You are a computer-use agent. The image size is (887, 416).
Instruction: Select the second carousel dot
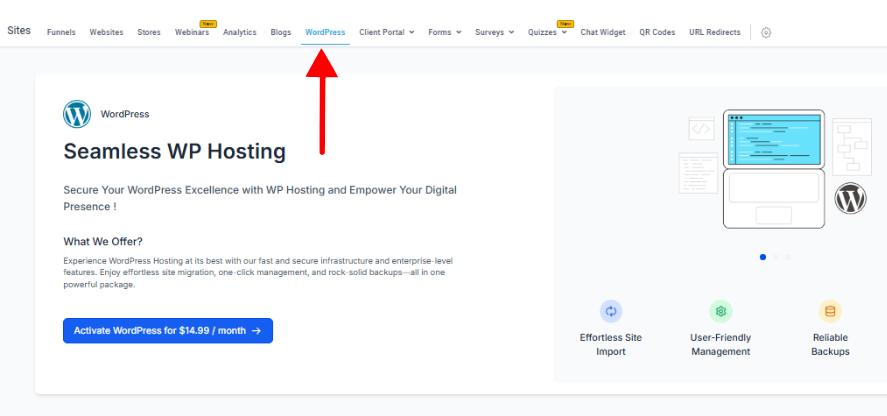(776, 257)
